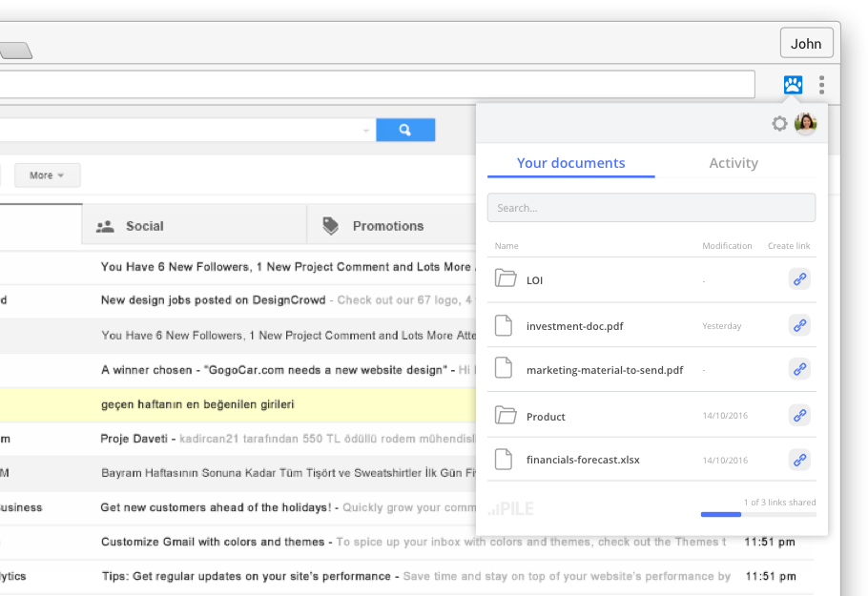868x596 pixels.
Task: Select the Product folder name
Action: click(546, 417)
